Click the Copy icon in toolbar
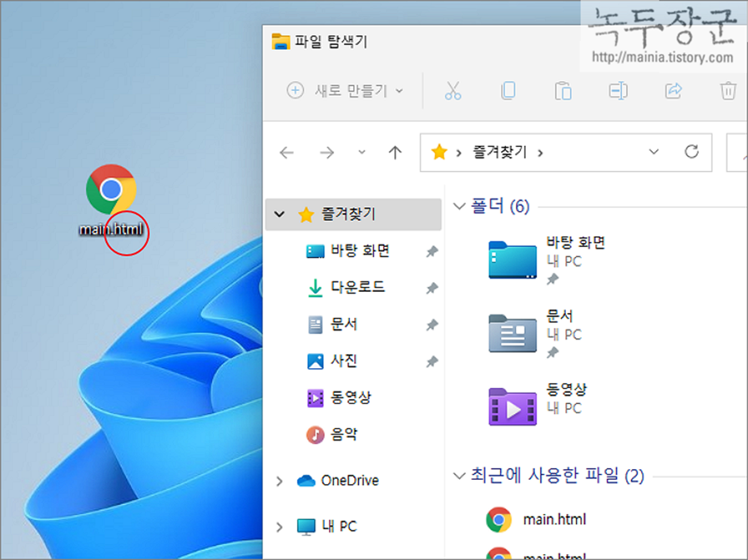 [508, 91]
